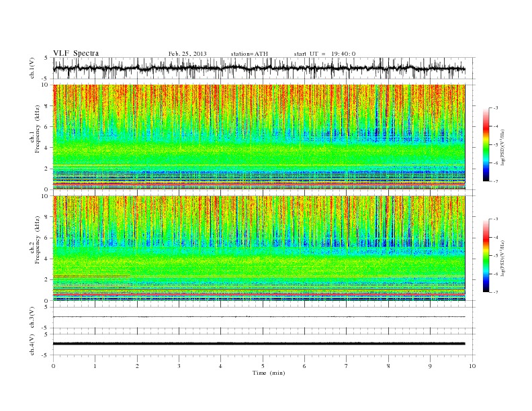Click the "ch.1(V)" y-axis label
The image size is (532, 411).
click(32, 68)
